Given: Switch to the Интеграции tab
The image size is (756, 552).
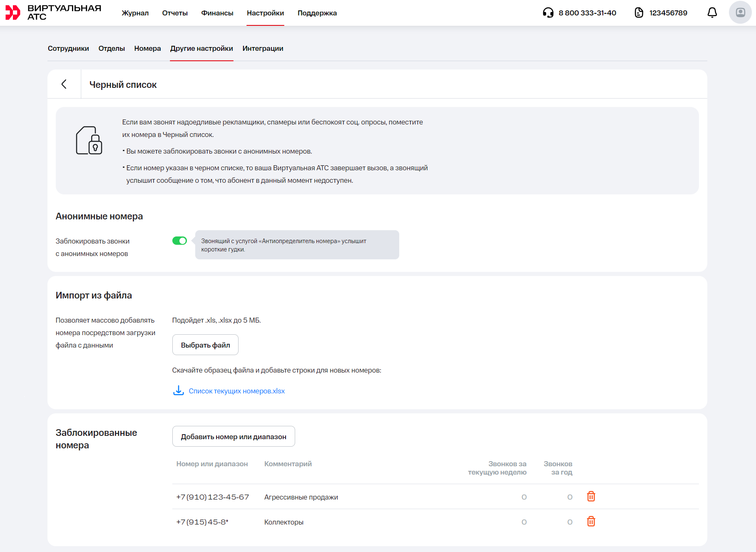Looking at the screenshot, I should coord(263,48).
